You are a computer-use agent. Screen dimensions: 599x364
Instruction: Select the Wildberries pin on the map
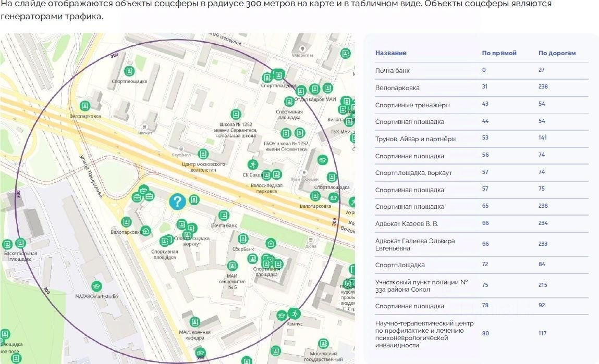(x=302, y=49)
